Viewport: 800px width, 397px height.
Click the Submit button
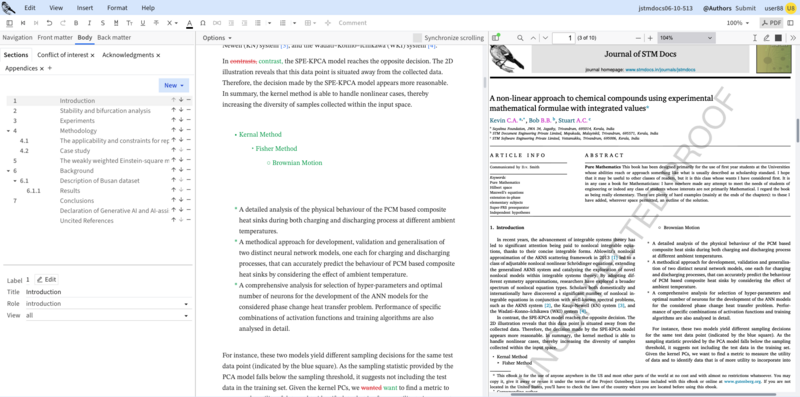tap(746, 8)
